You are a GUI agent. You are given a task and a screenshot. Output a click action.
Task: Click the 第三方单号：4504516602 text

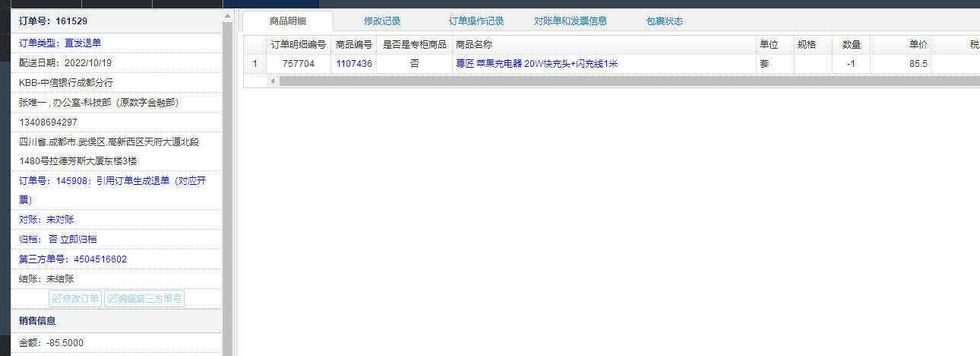coord(73,259)
